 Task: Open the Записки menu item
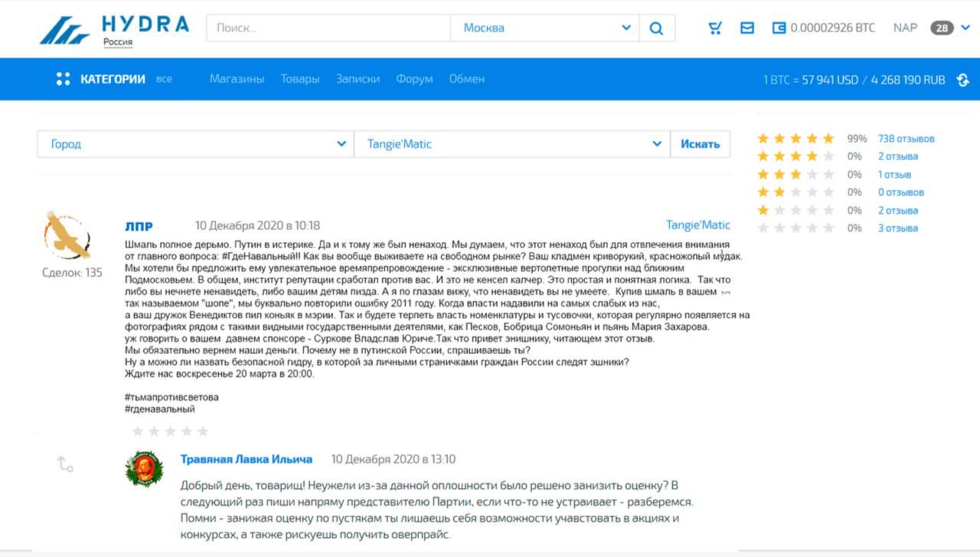click(358, 79)
